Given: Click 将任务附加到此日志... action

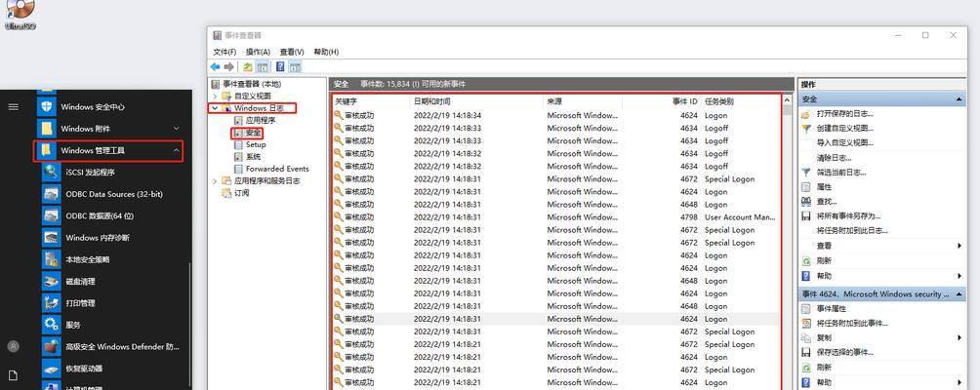Looking at the screenshot, I should (x=852, y=231).
